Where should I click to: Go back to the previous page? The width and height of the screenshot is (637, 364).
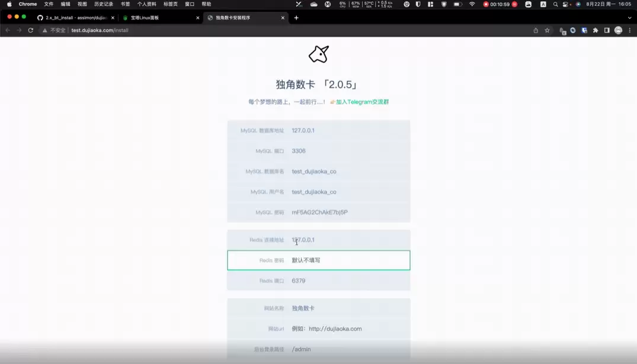tap(8, 30)
